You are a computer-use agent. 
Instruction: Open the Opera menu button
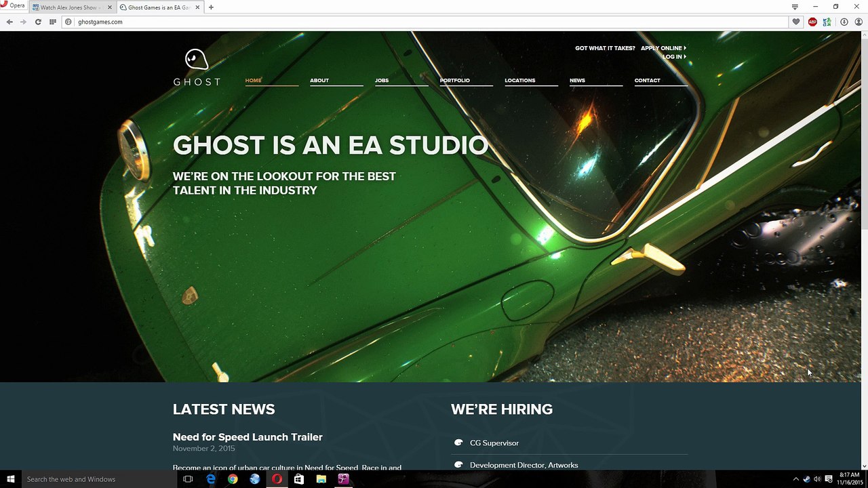pos(13,6)
